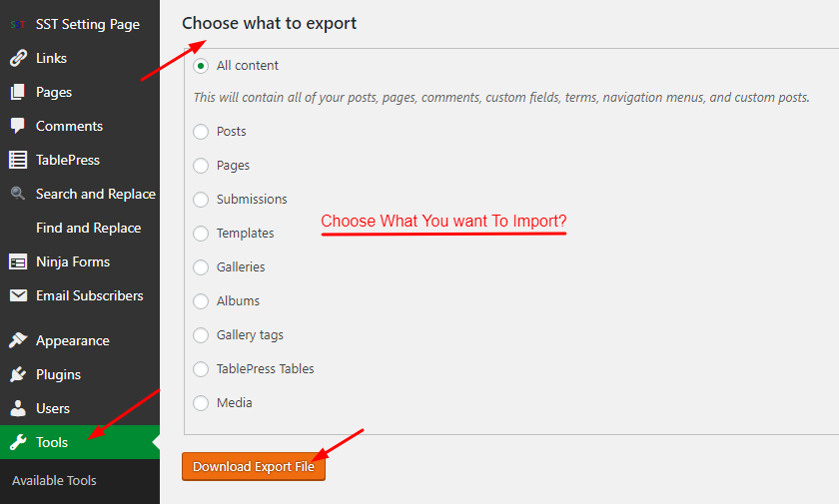Click the SST Setting Page logo icon
Image resolution: width=839 pixels, height=504 pixels.
click(x=18, y=25)
